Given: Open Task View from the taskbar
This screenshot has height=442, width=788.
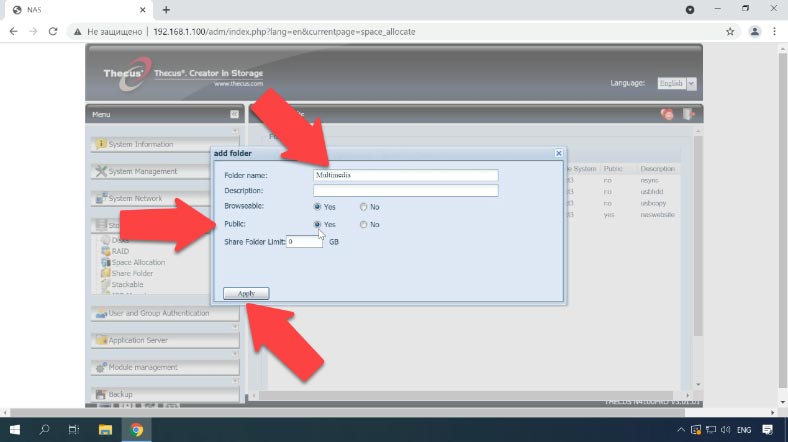Looking at the screenshot, I should tap(74, 430).
